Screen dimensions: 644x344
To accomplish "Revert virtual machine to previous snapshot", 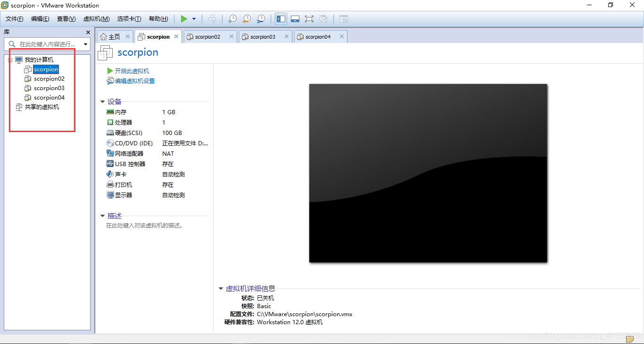I will [x=247, y=19].
